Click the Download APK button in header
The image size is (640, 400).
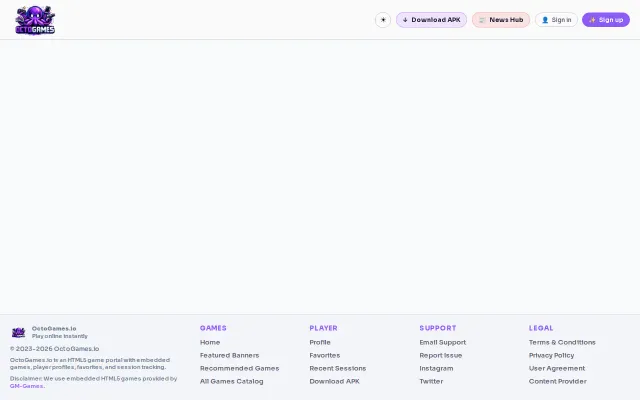click(x=431, y=20)
